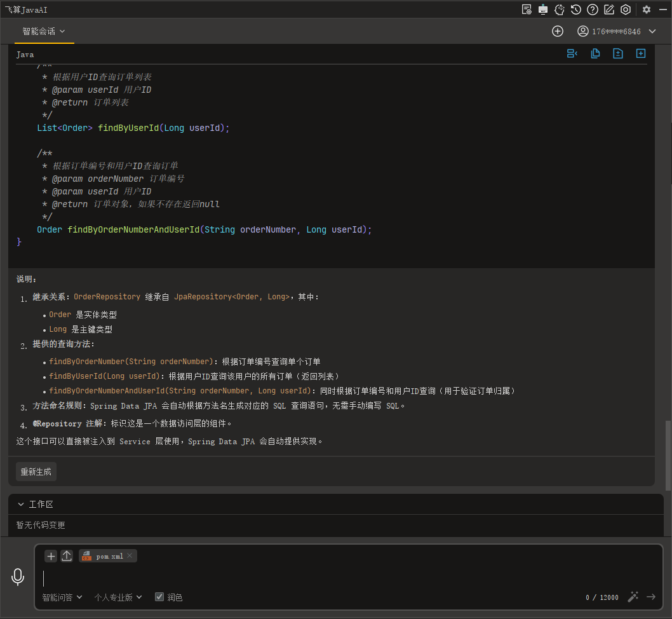The width and height of the screenshot is (672, 619).
Task: Click the 0 / 12000 character counter
Action: click(x=602, y=597)
